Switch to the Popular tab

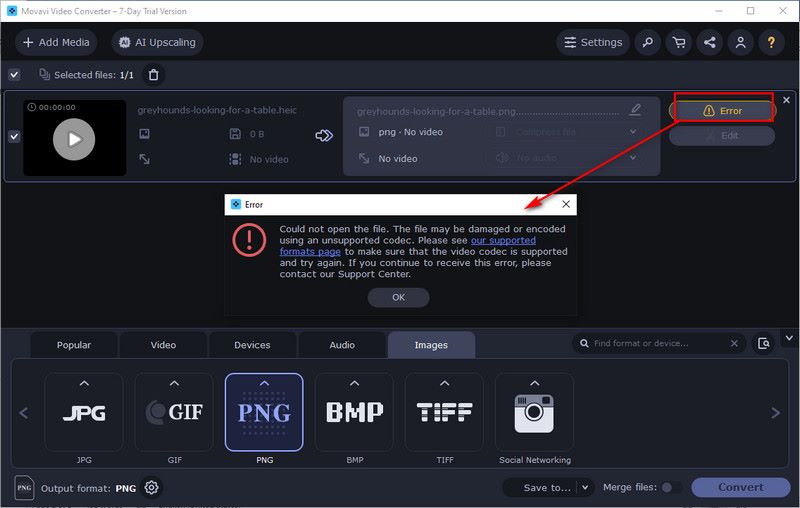[x=74, y=345]
